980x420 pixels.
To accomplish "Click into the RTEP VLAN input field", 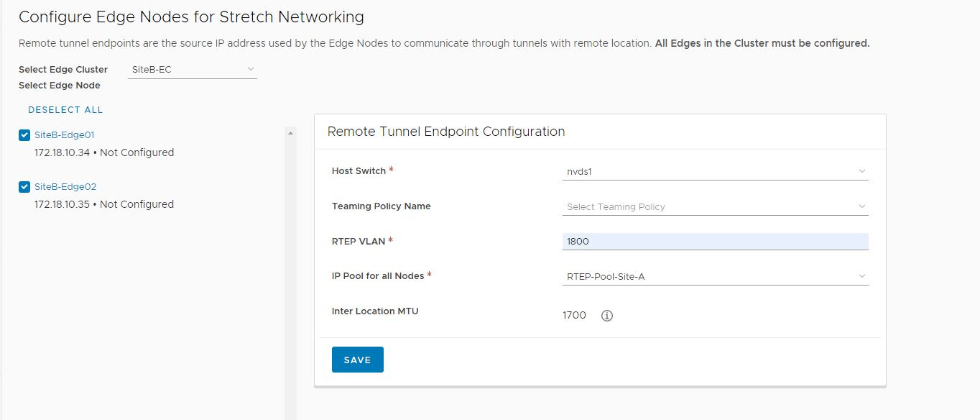I will 715,242.
